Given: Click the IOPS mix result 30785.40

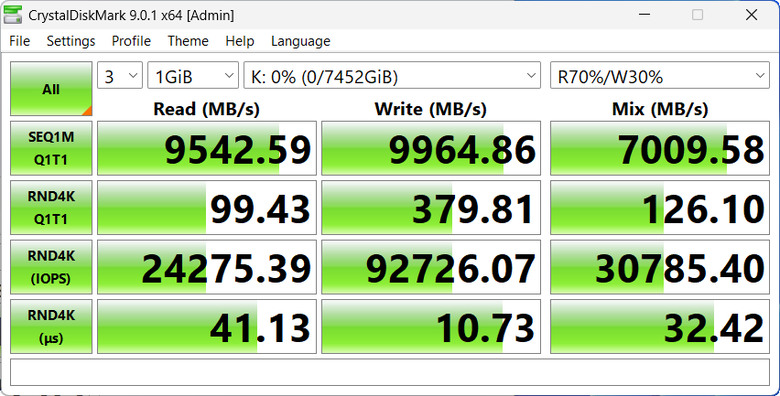Looking at the screenshot, I should click(x=660, y=267).
